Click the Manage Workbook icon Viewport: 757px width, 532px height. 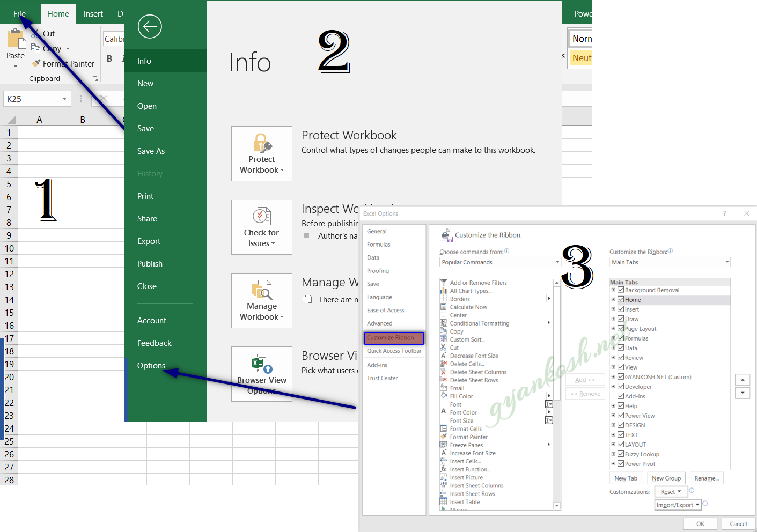coord(262,290)
